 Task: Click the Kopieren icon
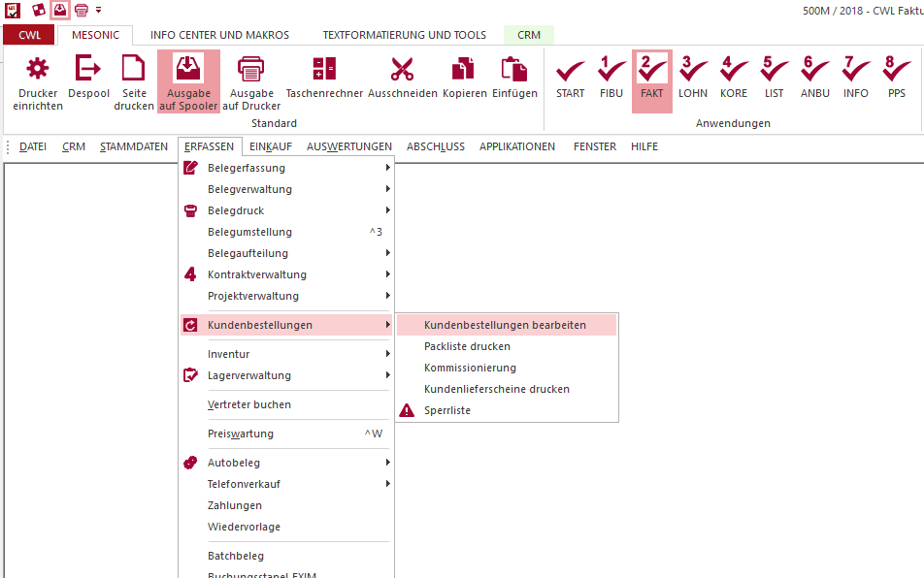(464, 71)
